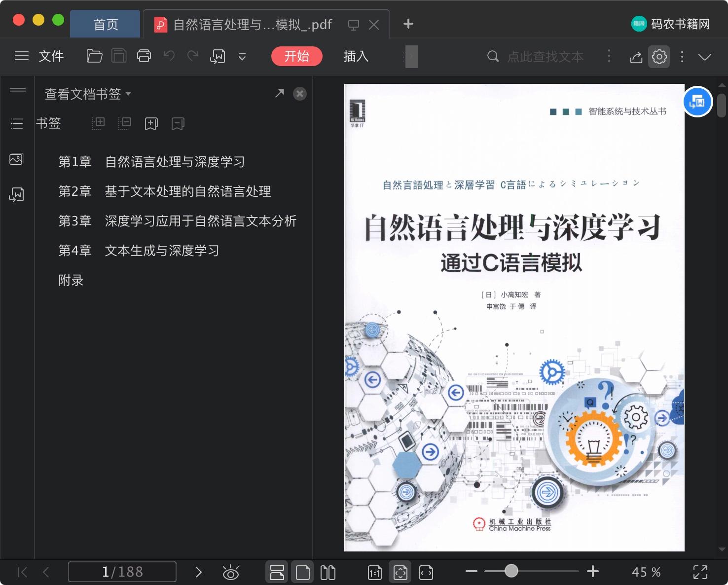Go to bookmark 第1章 自然语言处理与深度学习
The width and height of the screenshot is (728, 585).
point(152,162)
